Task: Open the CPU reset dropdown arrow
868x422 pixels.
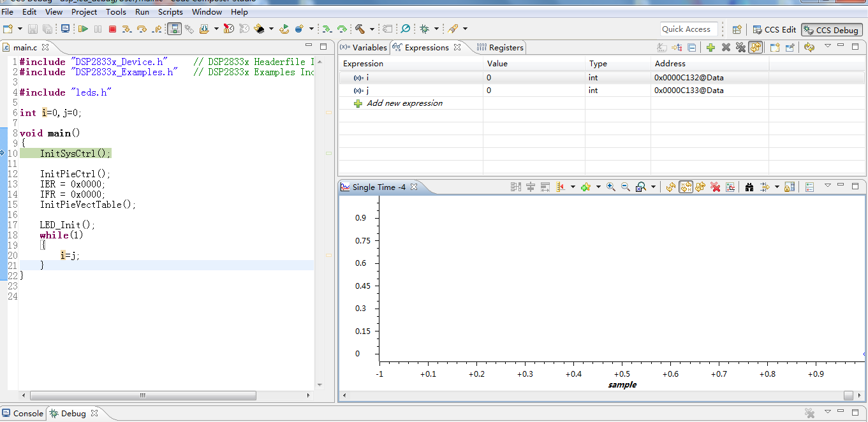Action: 271,29
